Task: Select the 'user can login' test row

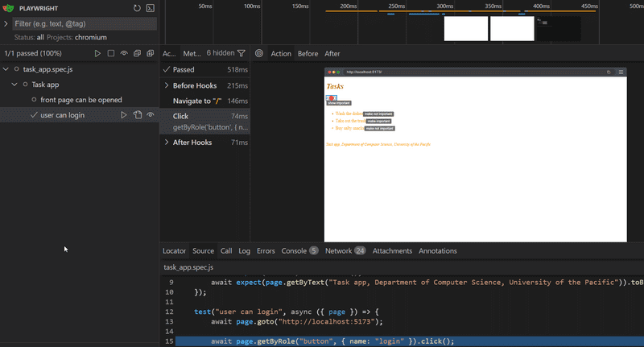Action: 79,115
